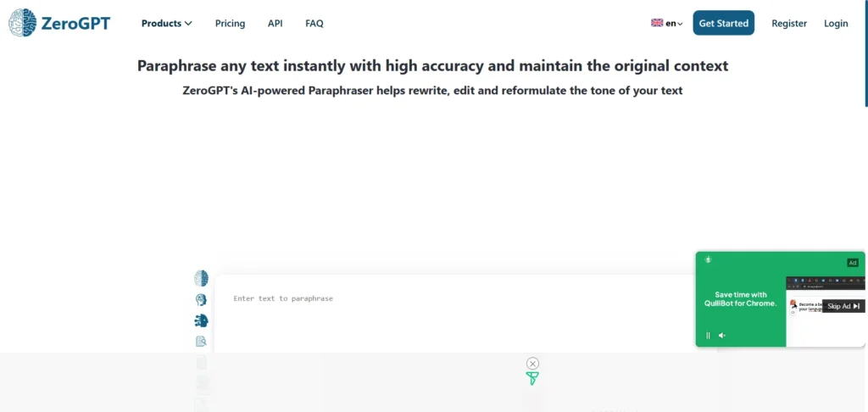
Task: Select the brain icon in the tool sidebar
Action: click(201, 278)
